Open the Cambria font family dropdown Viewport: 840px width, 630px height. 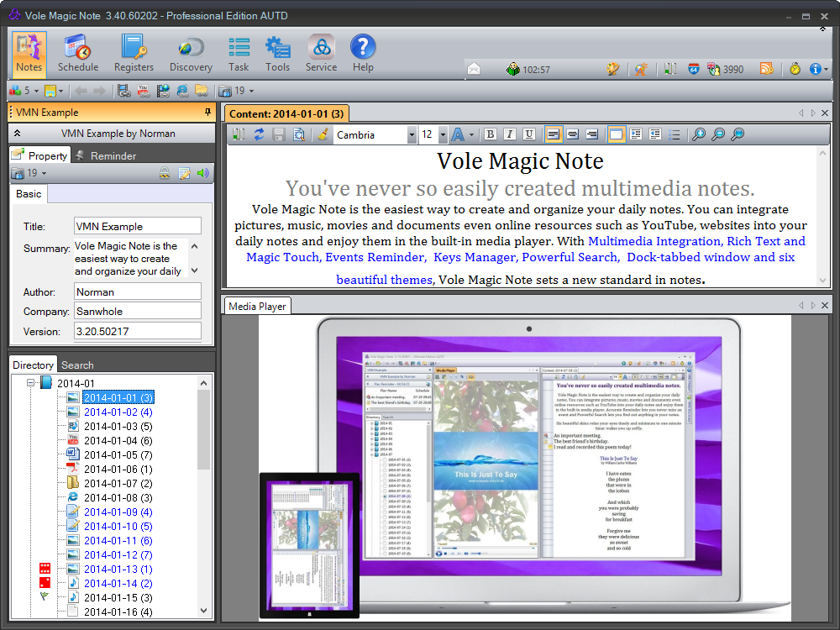(412, 134)
